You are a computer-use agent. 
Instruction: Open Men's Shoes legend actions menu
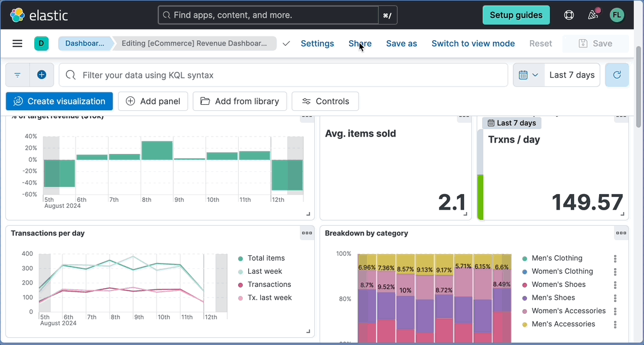615,298
